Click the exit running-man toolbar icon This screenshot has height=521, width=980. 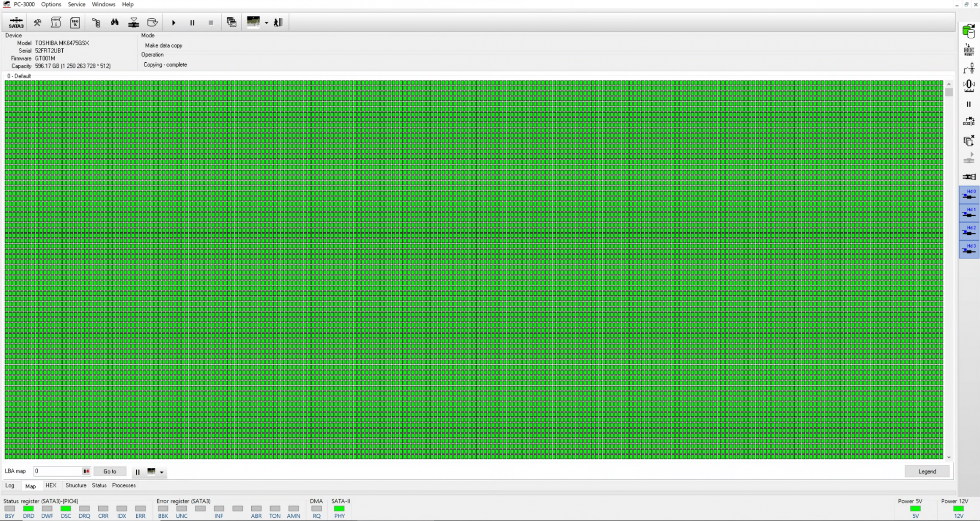click(278, 22)
